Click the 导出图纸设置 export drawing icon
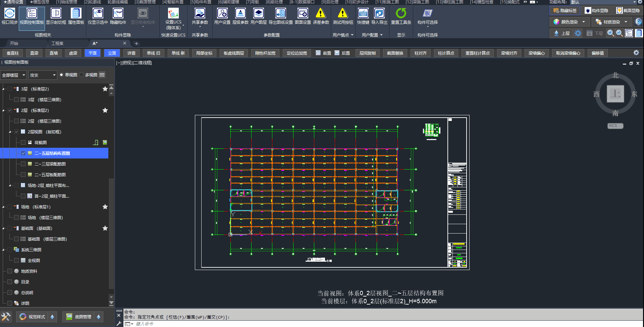This screenshot has height=327, width=644. click(x=280, y=14)
